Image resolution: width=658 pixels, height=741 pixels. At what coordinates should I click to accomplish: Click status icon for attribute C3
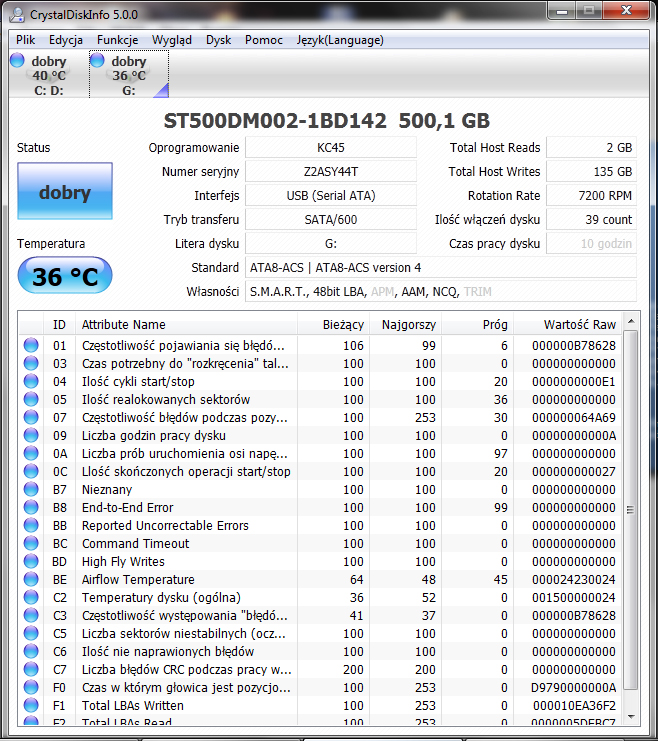pos(31,615)
